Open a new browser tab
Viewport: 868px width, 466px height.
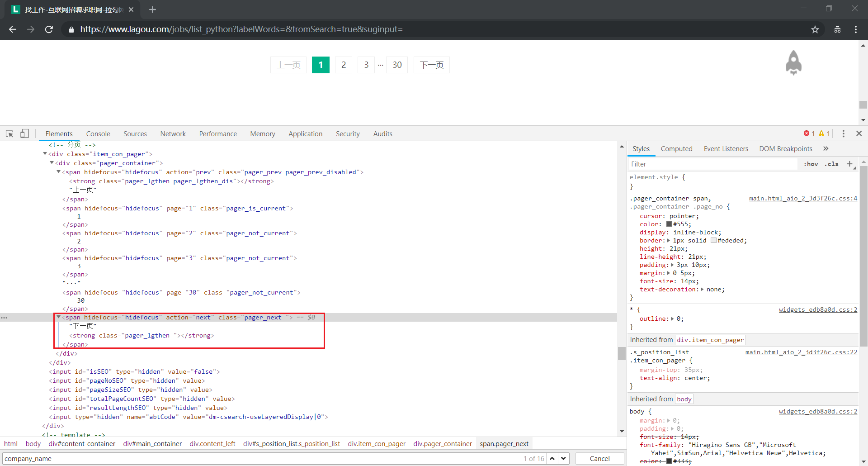coord(152,10)
